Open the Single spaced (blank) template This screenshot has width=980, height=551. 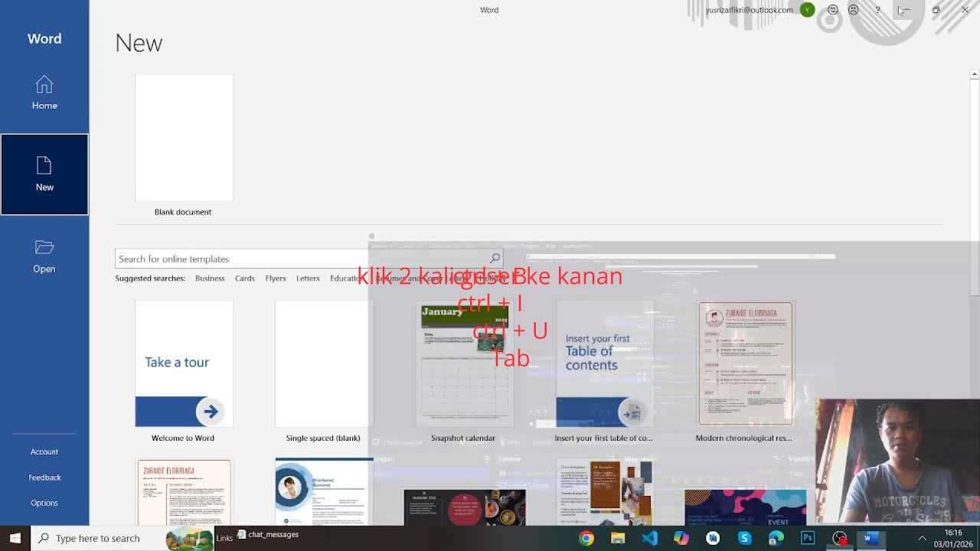coord(324,371)
